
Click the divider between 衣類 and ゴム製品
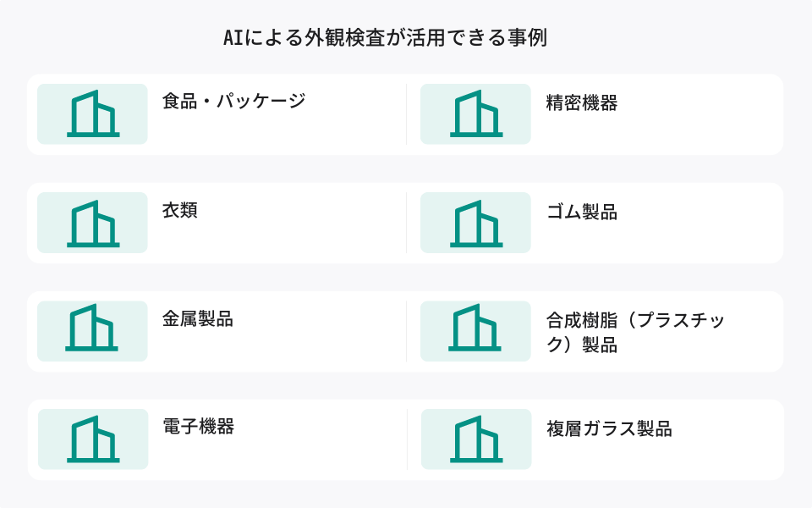coord(407,223)
